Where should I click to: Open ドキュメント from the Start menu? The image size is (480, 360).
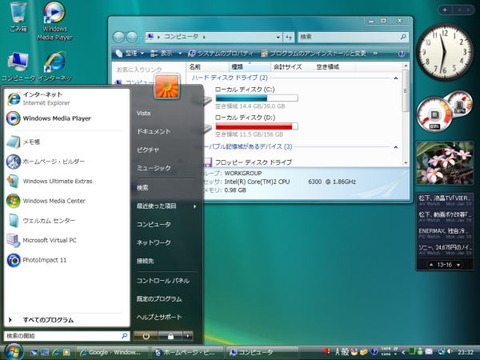[154, 132]
